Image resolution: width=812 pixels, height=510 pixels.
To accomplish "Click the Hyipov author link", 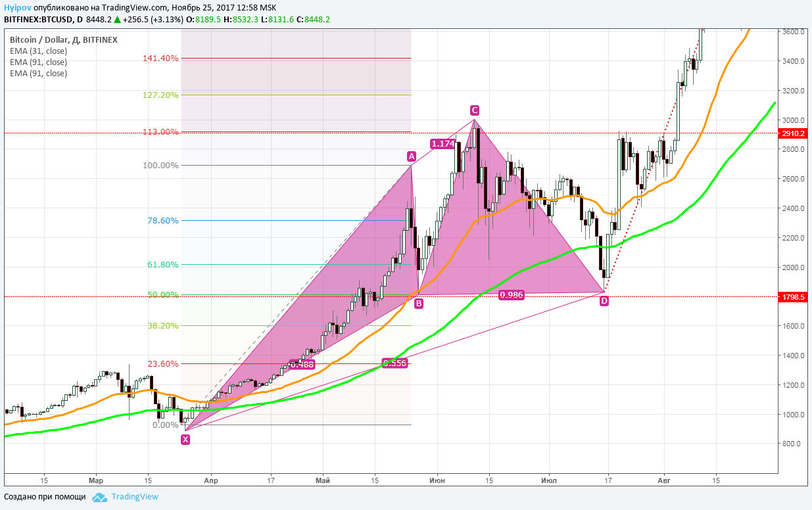I will [x=16, y=8].
